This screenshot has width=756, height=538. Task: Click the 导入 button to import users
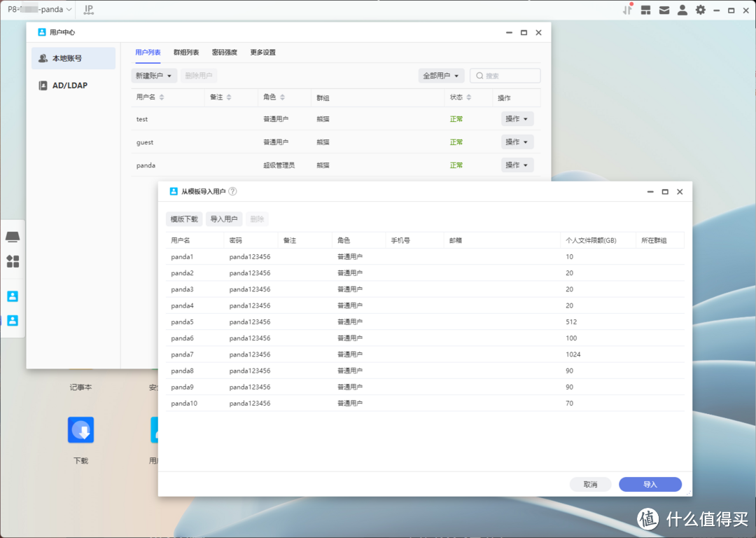tap(650, 484)
